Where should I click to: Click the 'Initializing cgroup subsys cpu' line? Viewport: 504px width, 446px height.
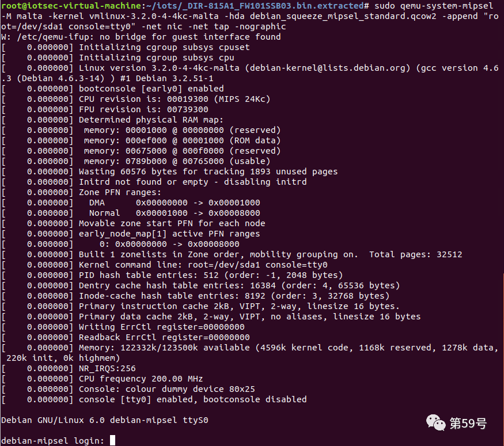pyautogui.click(x=118, y=58)
